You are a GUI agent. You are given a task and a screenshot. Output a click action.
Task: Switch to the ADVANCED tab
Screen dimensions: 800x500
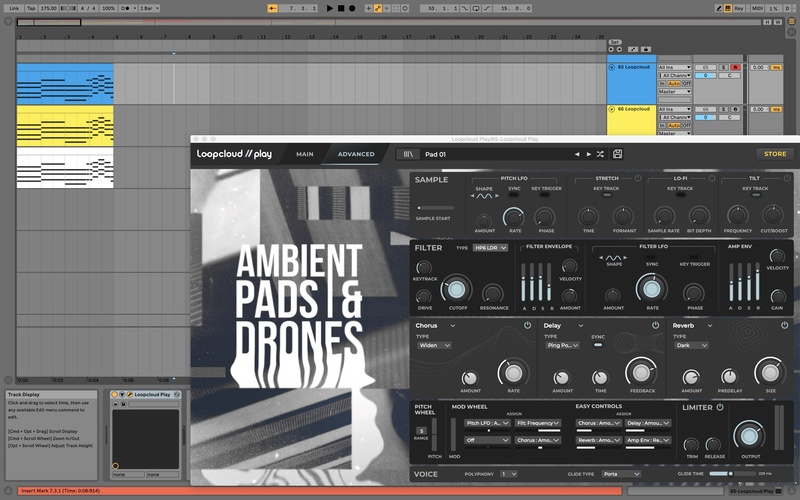[x=356, y=154]
